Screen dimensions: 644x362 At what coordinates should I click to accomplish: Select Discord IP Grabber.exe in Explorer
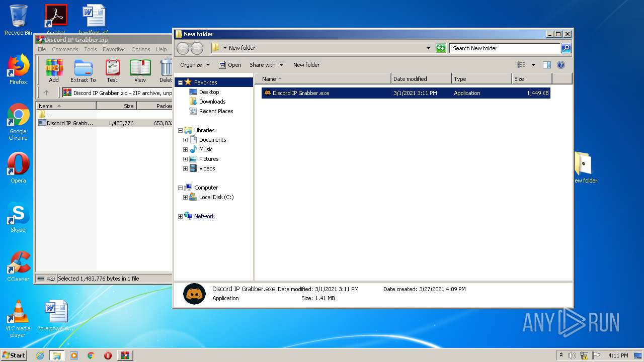[406, 93]
